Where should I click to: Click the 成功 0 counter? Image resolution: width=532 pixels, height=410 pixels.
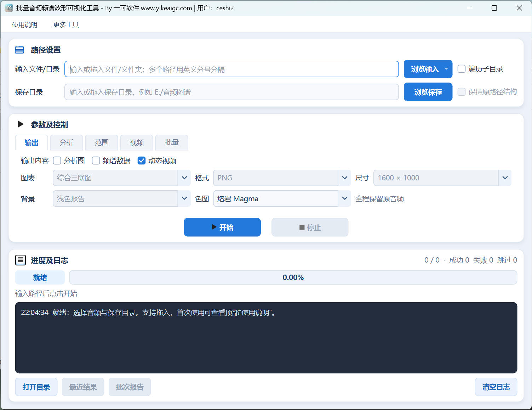pyautogui.click(x=459, y=260)
